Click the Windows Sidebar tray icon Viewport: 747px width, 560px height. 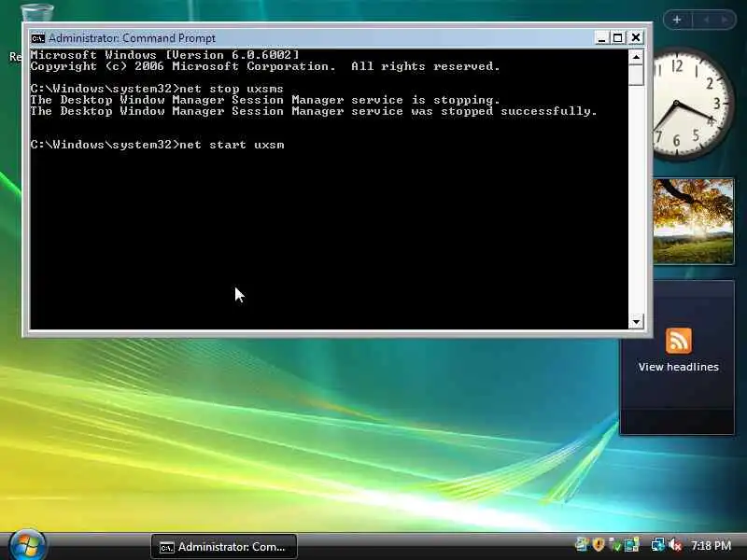pos(632,545)
